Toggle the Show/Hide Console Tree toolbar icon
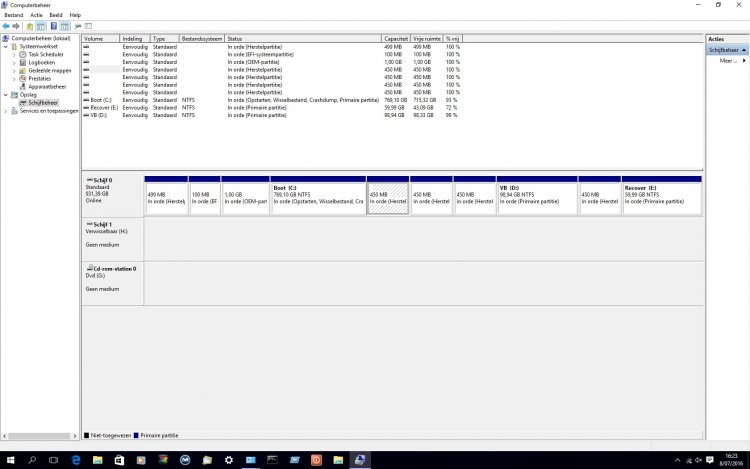Screen dimensions: 750x469 [41, 26]
